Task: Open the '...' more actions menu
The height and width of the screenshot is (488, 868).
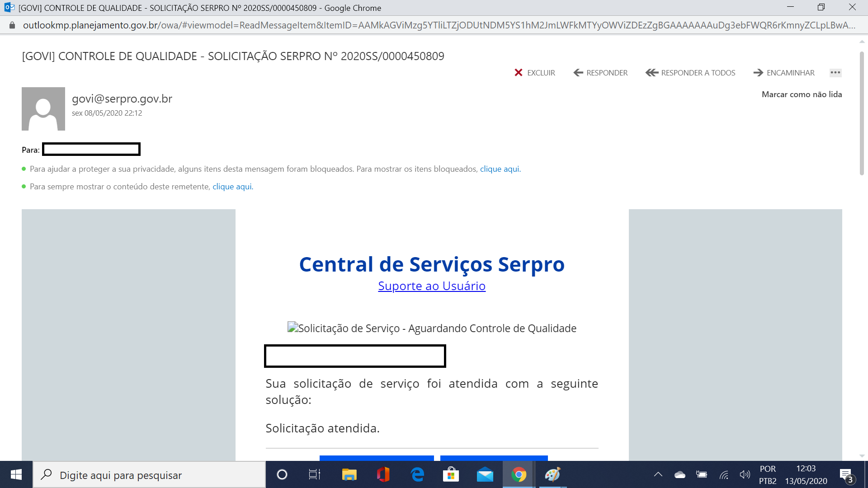Action: 835,72
